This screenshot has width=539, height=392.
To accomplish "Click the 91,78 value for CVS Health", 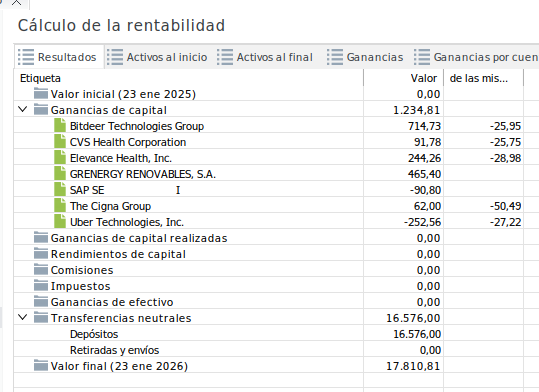I will coord(427,142).
